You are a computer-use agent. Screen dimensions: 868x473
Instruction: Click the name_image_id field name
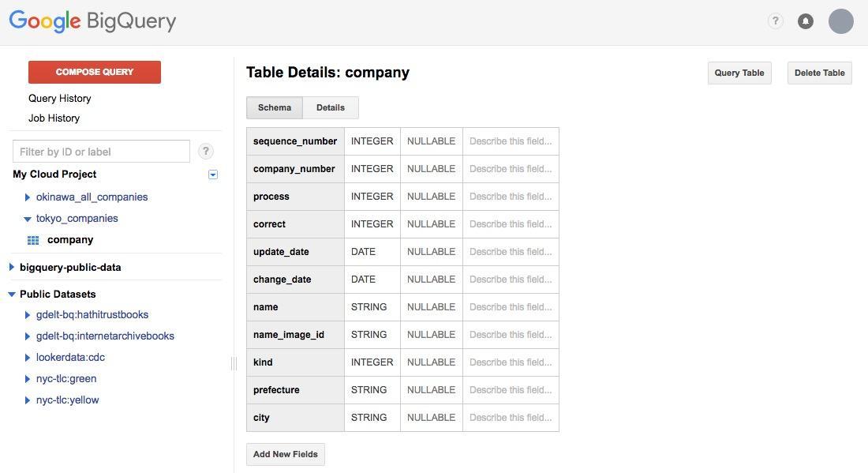tap(289, 335)
